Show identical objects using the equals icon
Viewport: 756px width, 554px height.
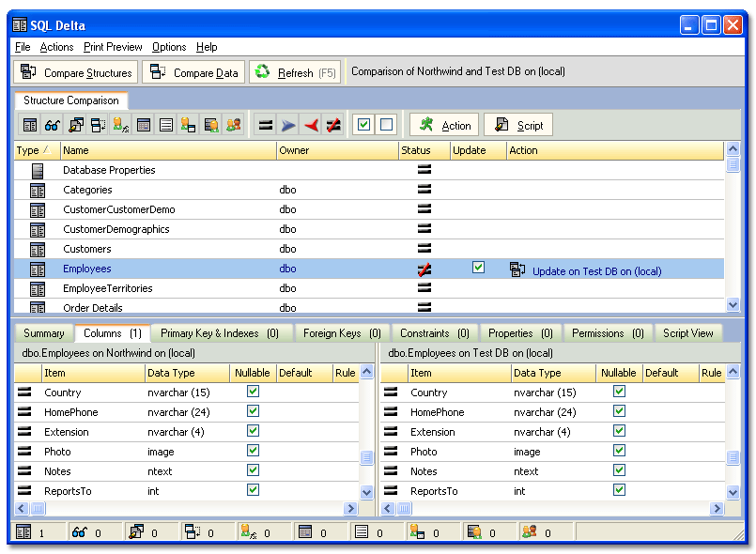pos(265,126)
